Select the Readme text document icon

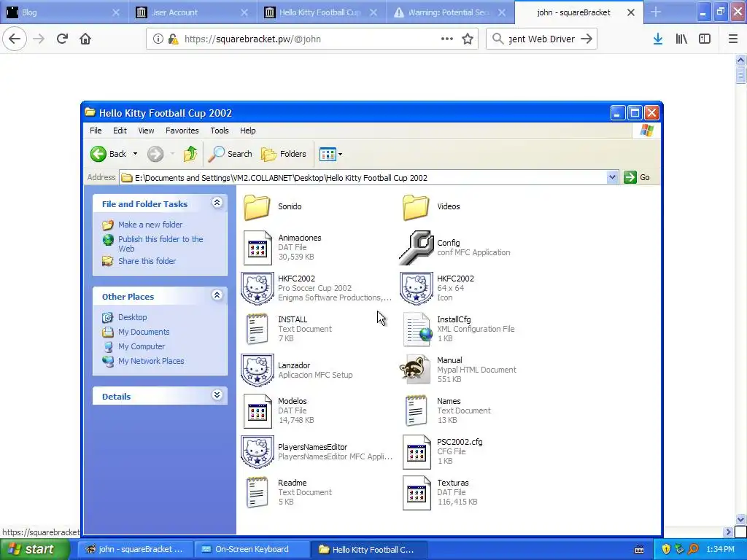pyautogui.click(x=258, y=492)
